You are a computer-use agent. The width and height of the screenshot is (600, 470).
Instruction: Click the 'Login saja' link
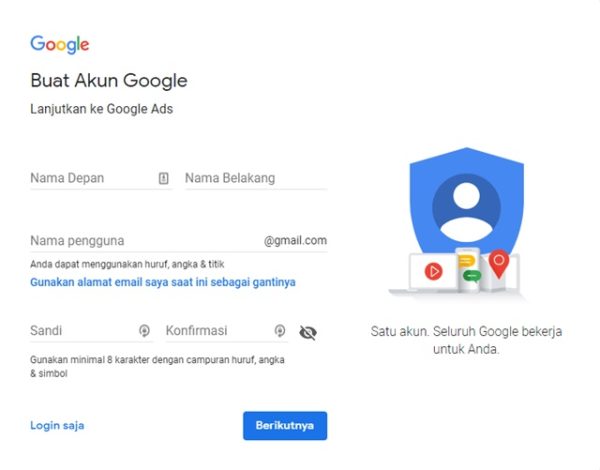57,426
